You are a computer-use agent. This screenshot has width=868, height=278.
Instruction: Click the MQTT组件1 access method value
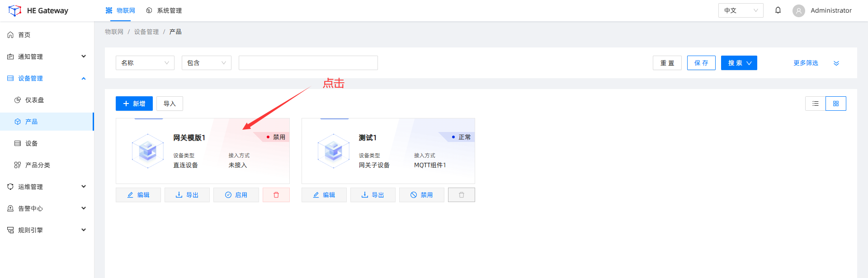(430, 165)
